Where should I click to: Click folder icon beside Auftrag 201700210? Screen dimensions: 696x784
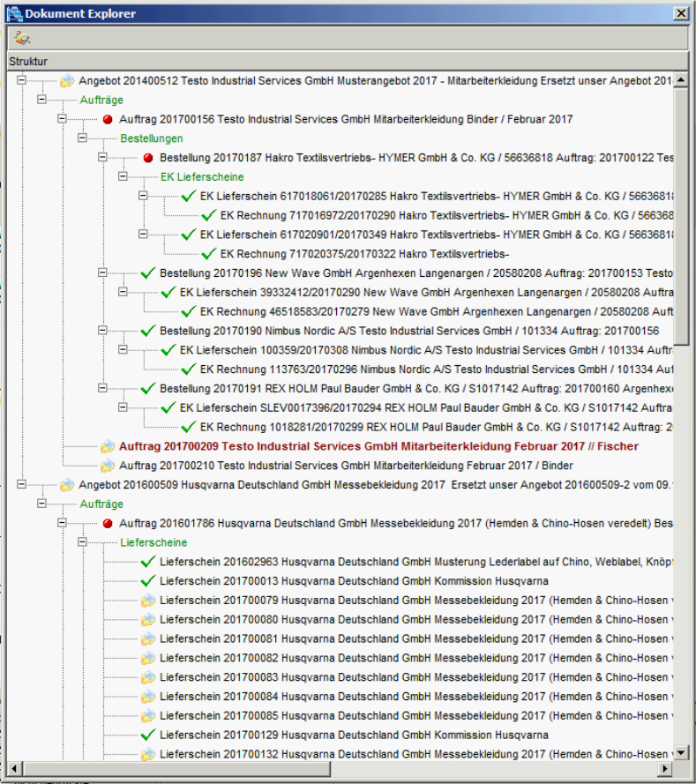point(108,466)
